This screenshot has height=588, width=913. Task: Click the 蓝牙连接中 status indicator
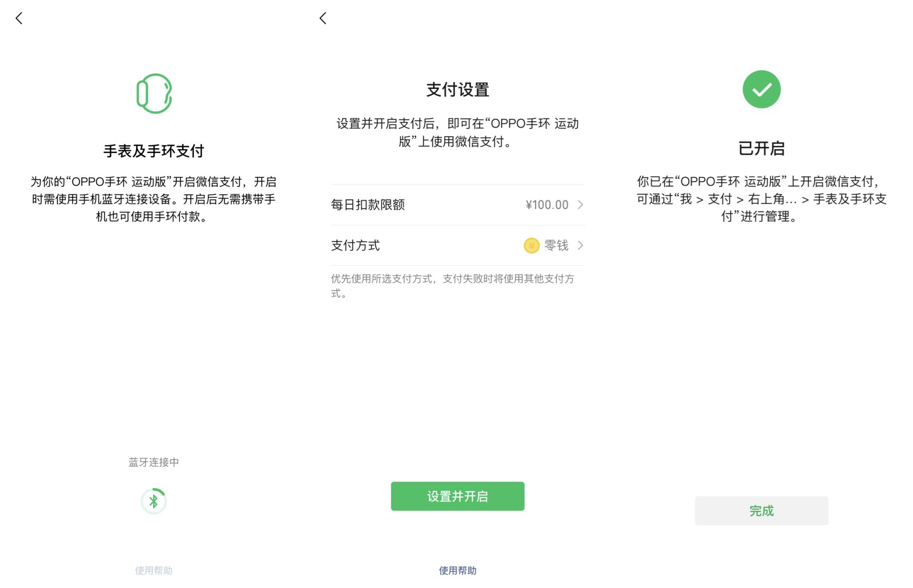point(153,462)
